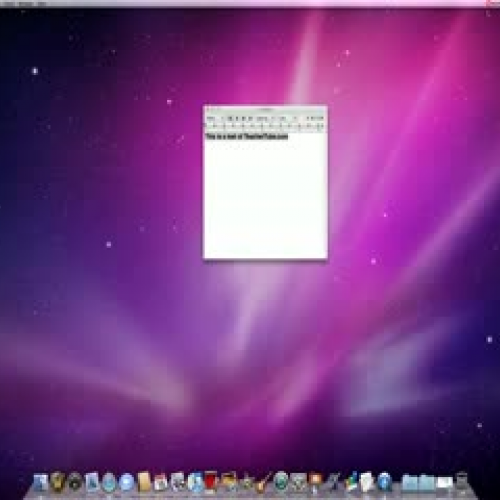This screenshot has height=500, width=500.
Task: Launch Mail from the dock
Action: [92, 482]
